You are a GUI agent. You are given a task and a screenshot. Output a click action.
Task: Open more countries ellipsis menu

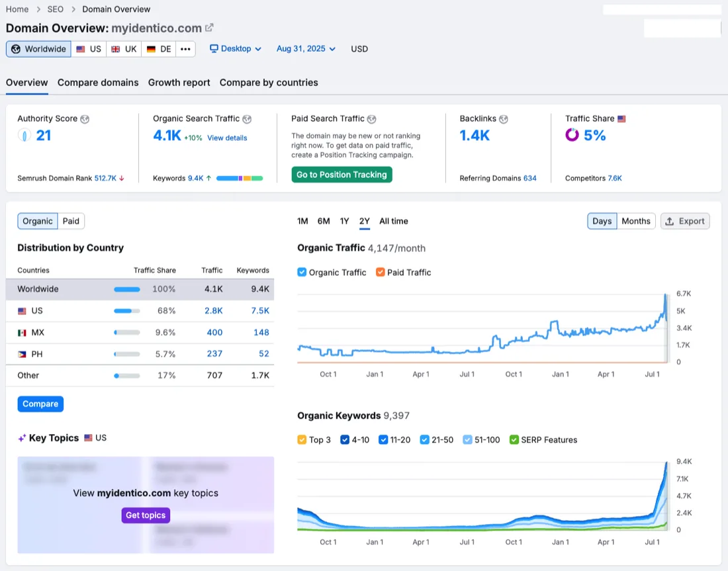pos(185,49)
